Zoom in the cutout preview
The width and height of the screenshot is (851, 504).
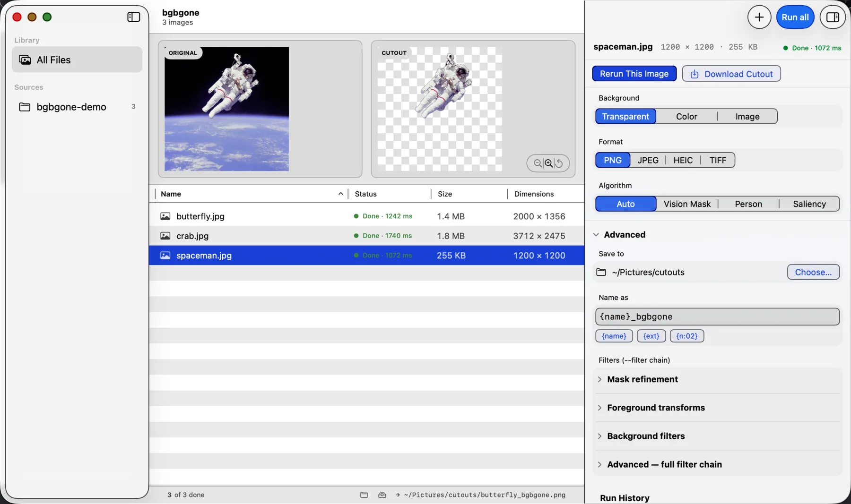(548, 163)
